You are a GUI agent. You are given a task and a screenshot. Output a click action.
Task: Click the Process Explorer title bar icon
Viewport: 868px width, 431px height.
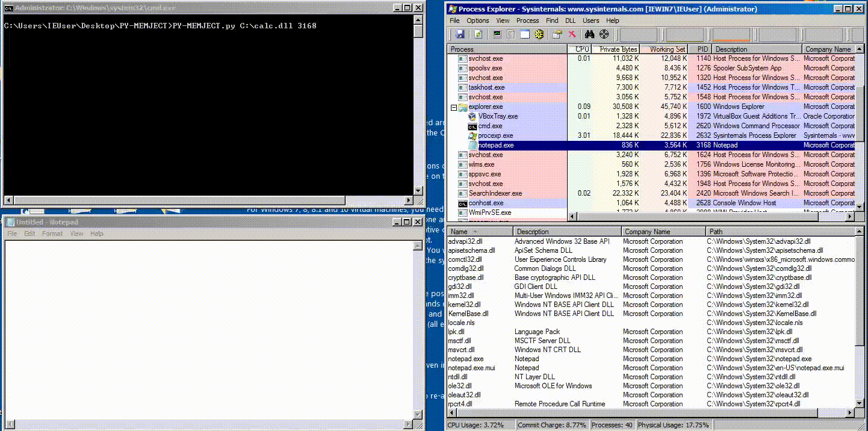(452, 9)
